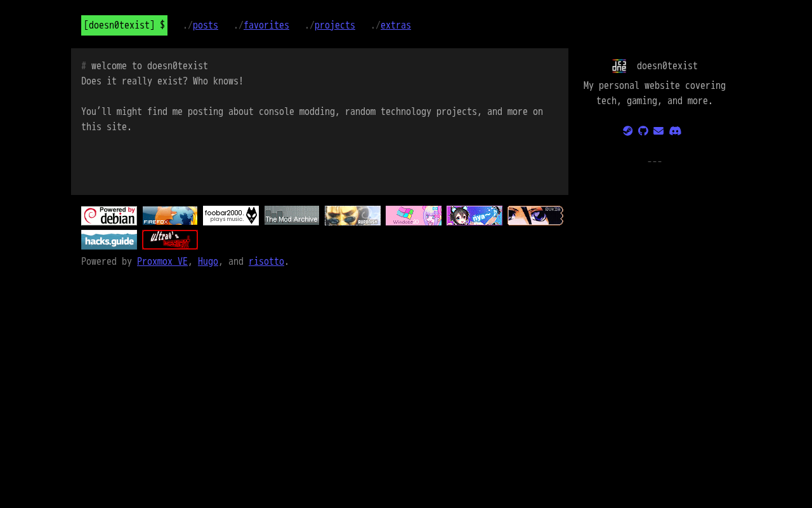This screenshot has width=812, height=508.
Task: Click the pink Windoze 20 badge
Action: pos(414,216)
